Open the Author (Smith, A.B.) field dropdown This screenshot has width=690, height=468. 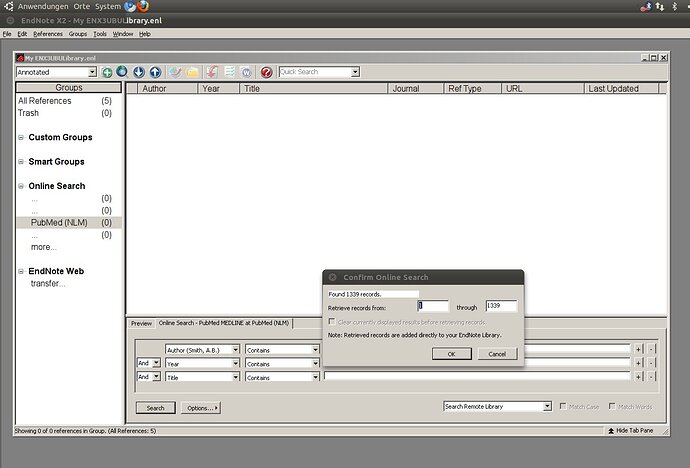click(x=235, y=350)
